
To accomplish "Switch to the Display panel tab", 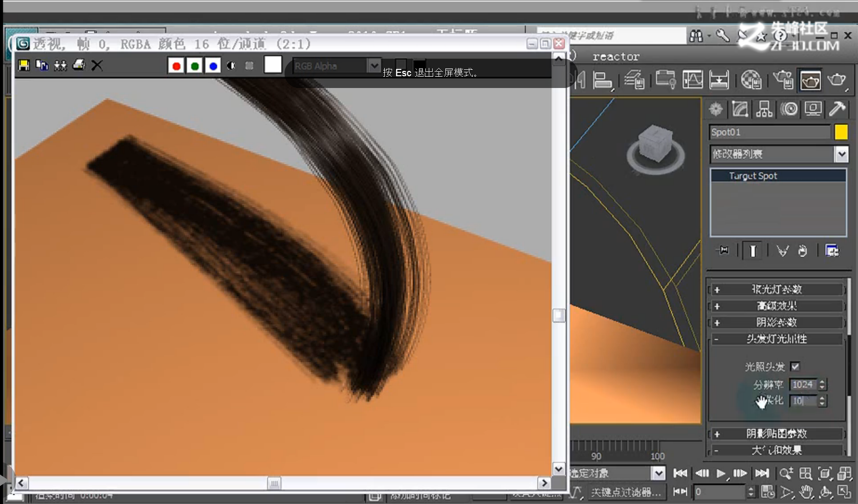I will pyautogui.click(x=813, y=109).
